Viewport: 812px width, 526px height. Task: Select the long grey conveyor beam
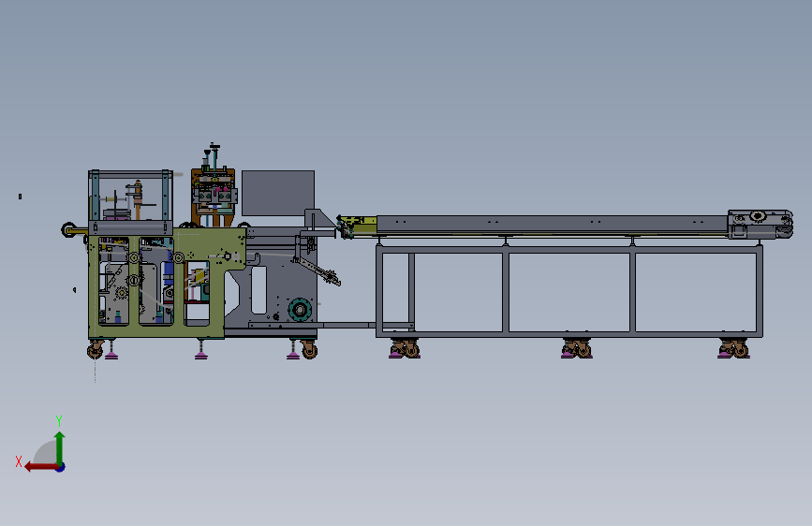point(552,224)
